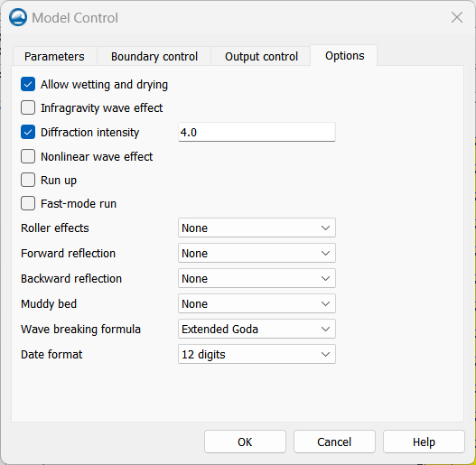Go to the Output control tab
Screen dimensions: 476x465
[261, 57]
